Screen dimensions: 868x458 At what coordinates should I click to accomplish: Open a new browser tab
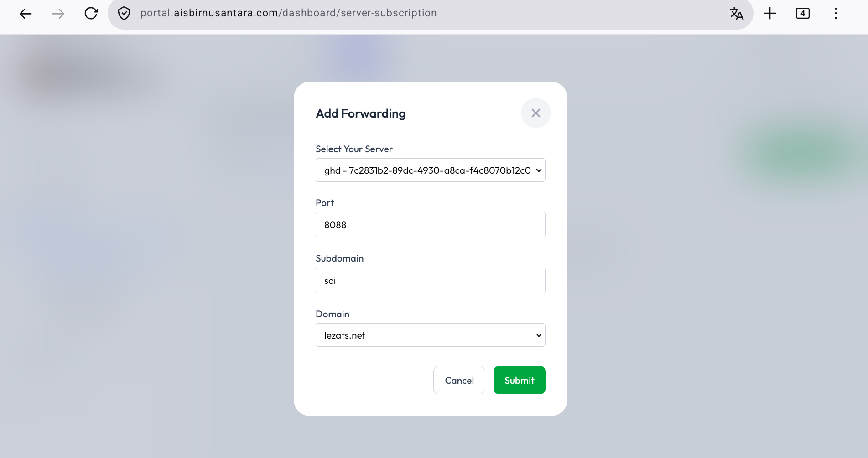click(770, 14)
